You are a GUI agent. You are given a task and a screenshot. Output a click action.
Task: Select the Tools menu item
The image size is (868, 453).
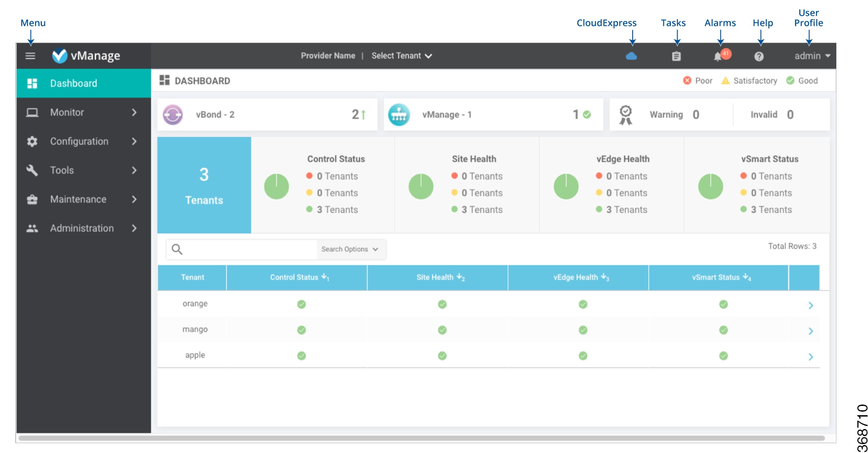coord(62,170)
